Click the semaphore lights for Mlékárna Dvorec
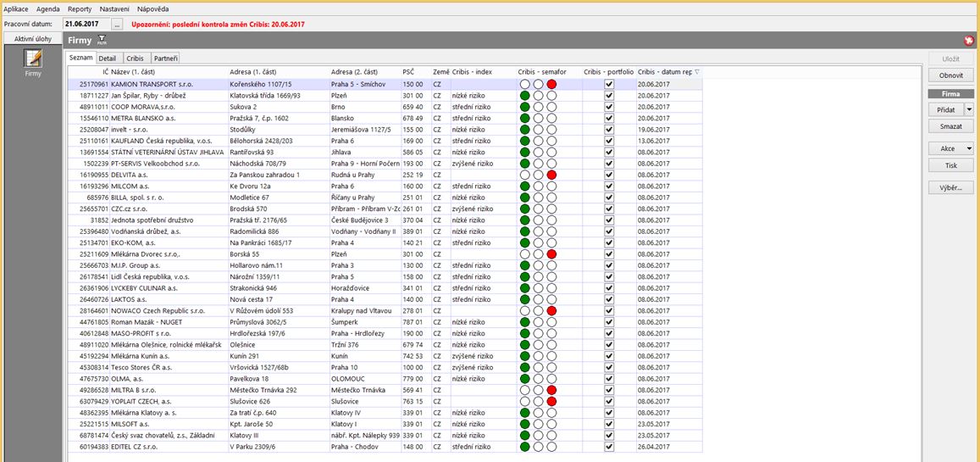The width and height of the screenshot is (980, 462). [538, 254]
